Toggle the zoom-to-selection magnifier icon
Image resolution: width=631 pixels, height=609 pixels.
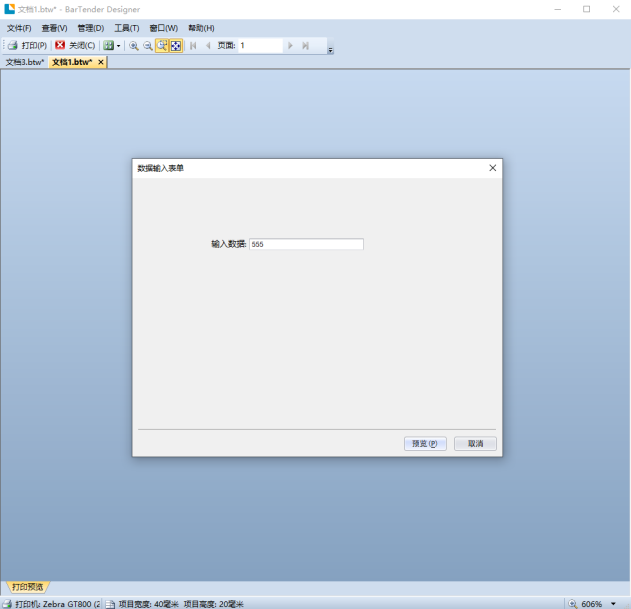click(162, 46)
